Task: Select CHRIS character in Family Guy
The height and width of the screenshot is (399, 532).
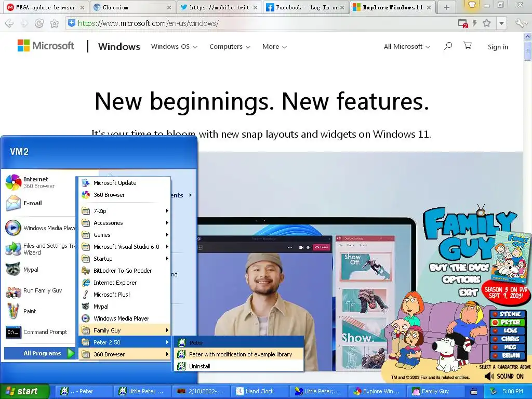Action: [x=507, y=339]
